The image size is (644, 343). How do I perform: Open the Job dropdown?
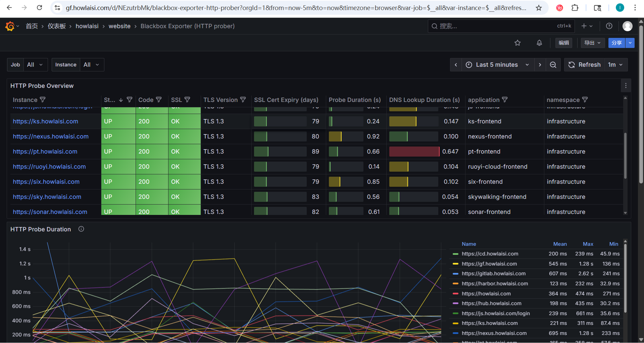(35, 64)
